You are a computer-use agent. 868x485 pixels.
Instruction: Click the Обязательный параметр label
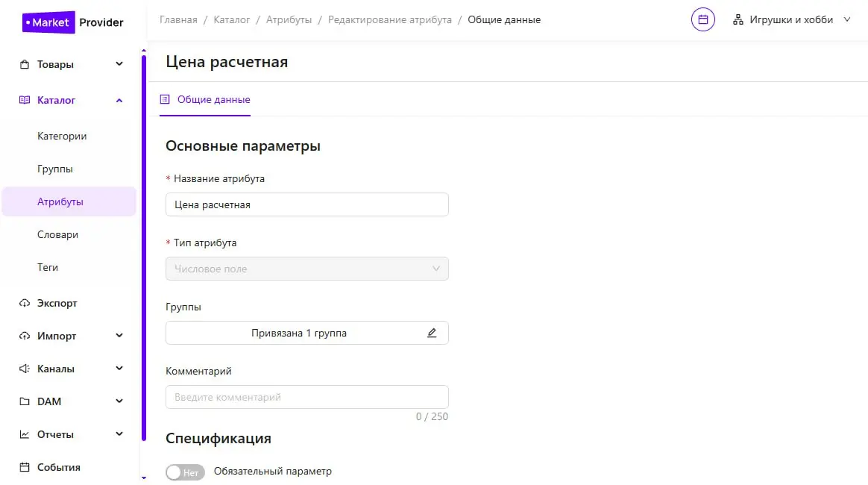tap(273, 471)
